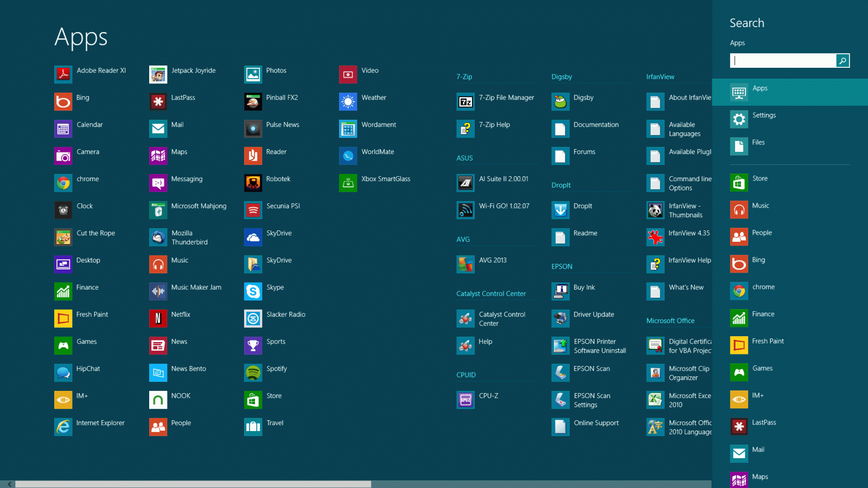Start Cut the Rope game
Screen dimensions: 868x488
(x=95, y=237)
